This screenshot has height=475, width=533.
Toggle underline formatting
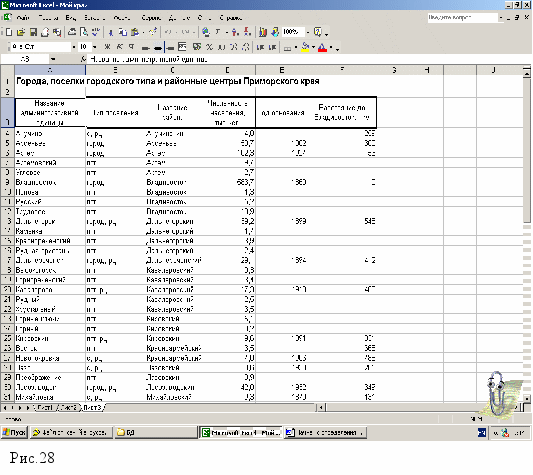coord(131,47)
